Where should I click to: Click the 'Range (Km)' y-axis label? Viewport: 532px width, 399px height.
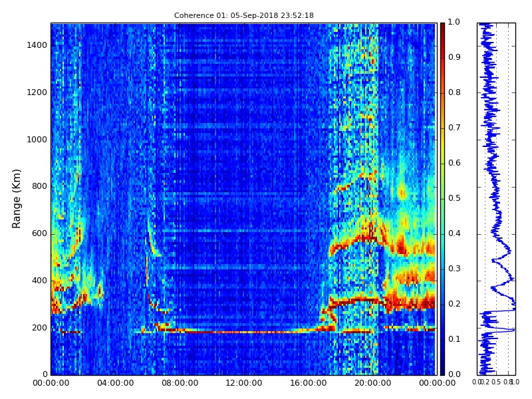point(16,199)
